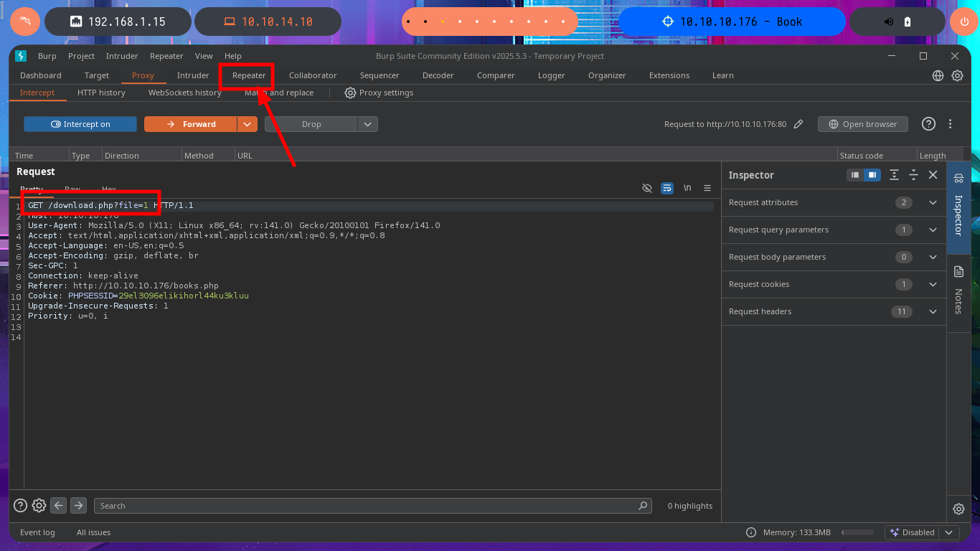Open request editor hamburger menu
Screen dimensions: 980x551
tap(707, 188)
